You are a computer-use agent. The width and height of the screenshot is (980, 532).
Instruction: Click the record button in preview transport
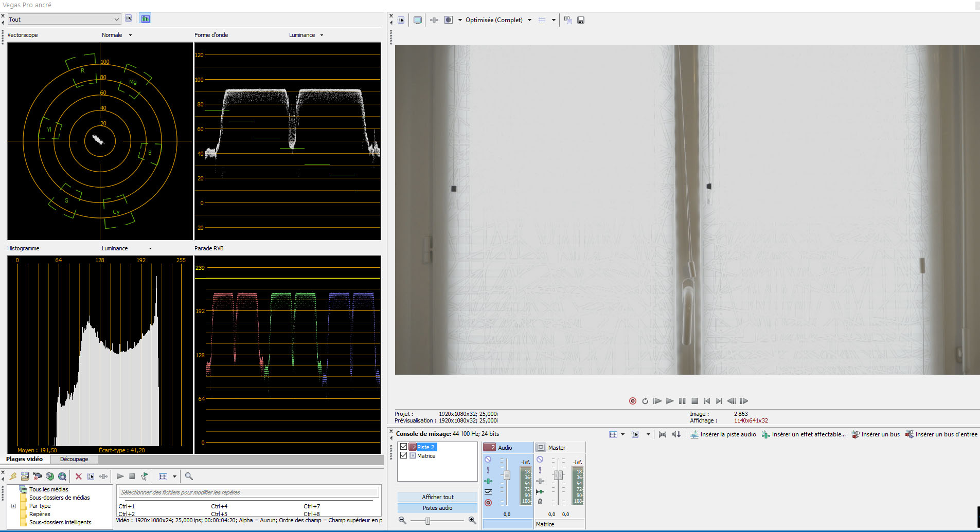[632, 401]
